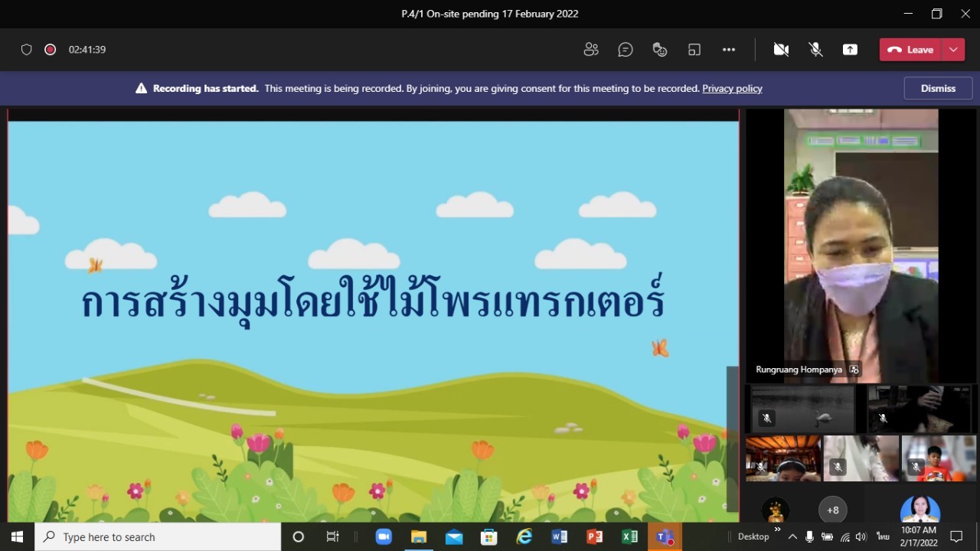Restore down the Teams meeting window
Image resolution: width=980 pixels, height=551 pixels.
pyautogui.click(x=936, y=14)
